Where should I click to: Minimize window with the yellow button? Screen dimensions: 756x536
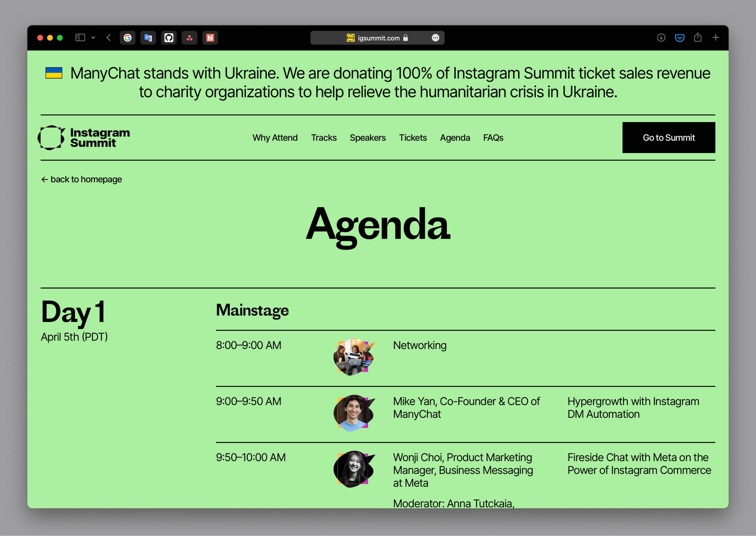click(50, 38)
